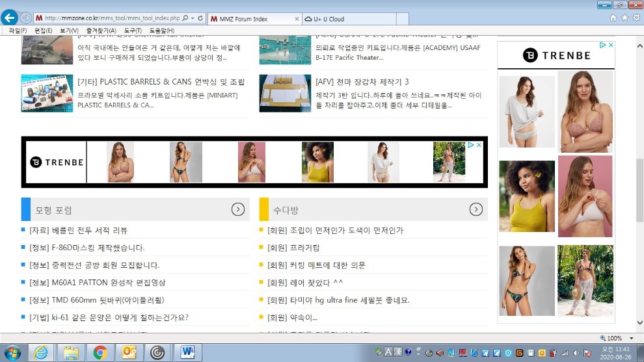
Task: Open post 조립이 먼저인가 도색이 먼저인가
Action: coord(335,230)
